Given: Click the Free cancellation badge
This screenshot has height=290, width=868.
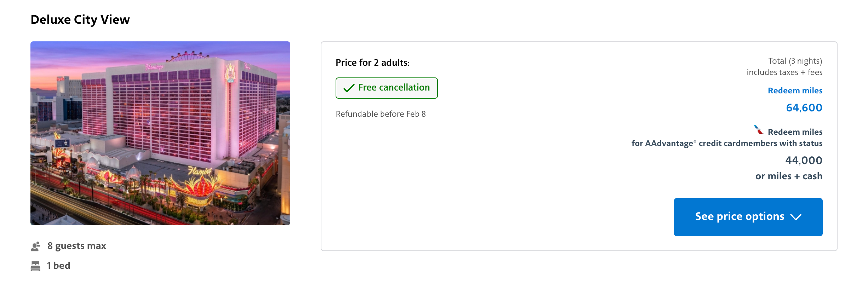Looking at the screenshot, I should coord(387,88).
